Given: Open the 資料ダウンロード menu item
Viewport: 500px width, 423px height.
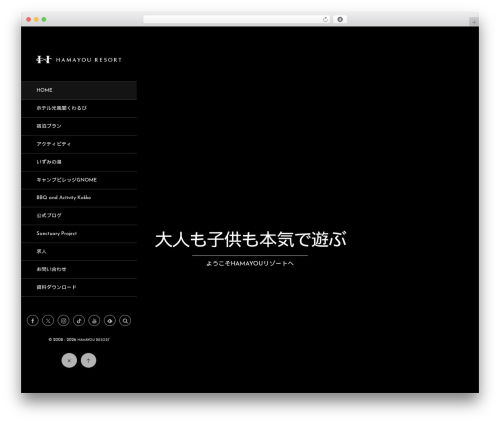Looking at the screenshot, I should (x=79, y=287).
